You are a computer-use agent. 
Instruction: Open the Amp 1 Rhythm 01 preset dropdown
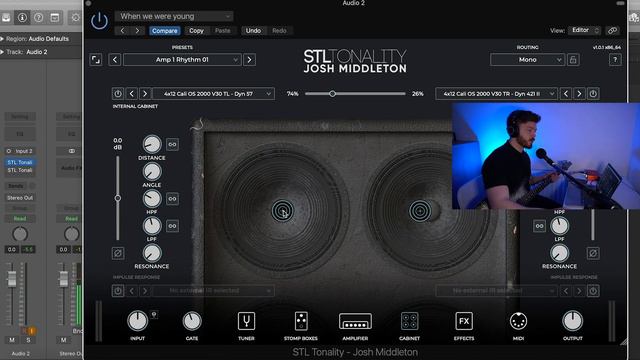182,60
